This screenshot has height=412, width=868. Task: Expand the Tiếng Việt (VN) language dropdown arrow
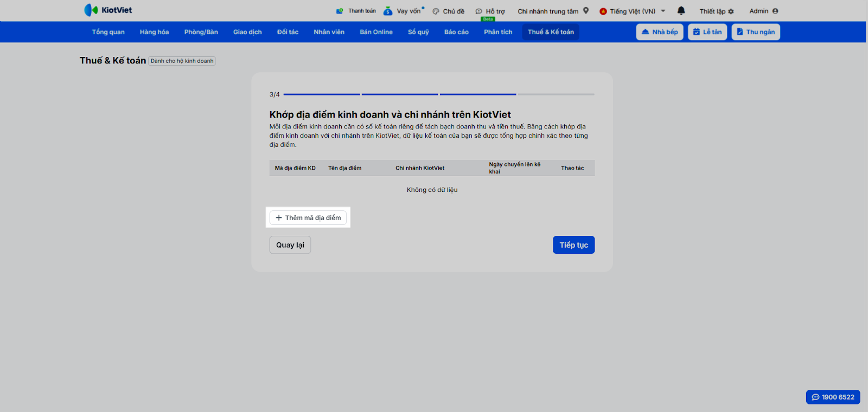tap(663, 11)
